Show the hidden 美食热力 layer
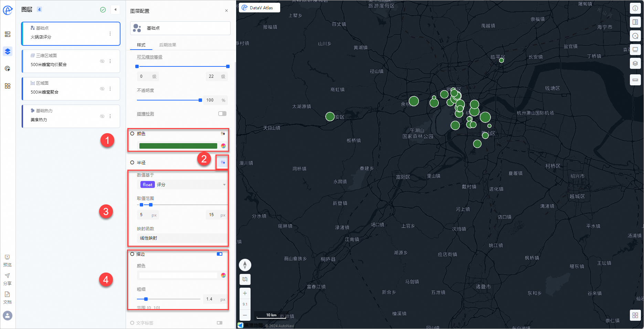Image resolution: width=644 pixels, height=329 pixels. [102, 116]
